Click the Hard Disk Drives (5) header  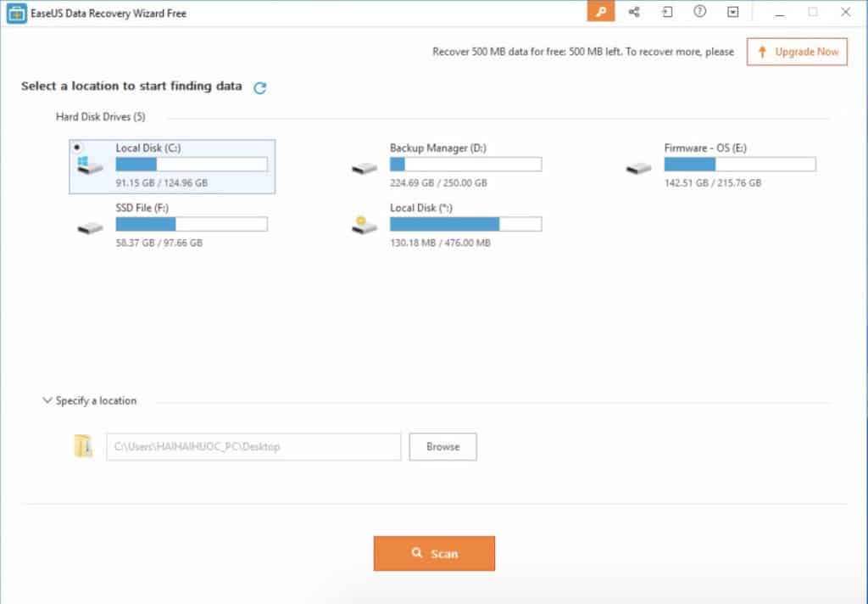101,117
